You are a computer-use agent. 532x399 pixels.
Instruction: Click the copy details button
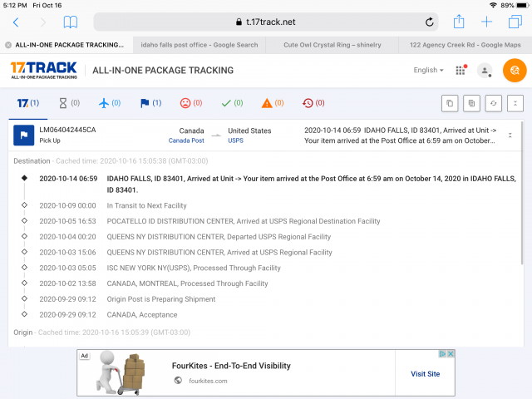[x=471, y=103]
